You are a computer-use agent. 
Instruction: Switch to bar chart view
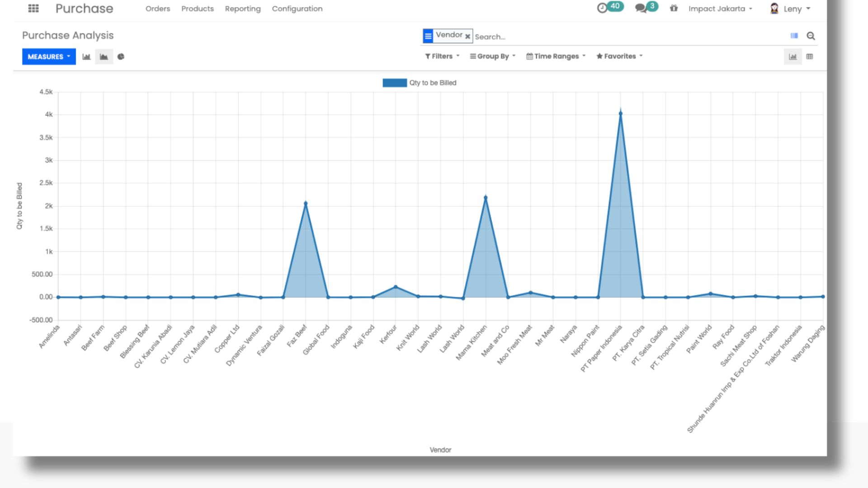coord(86,56)
